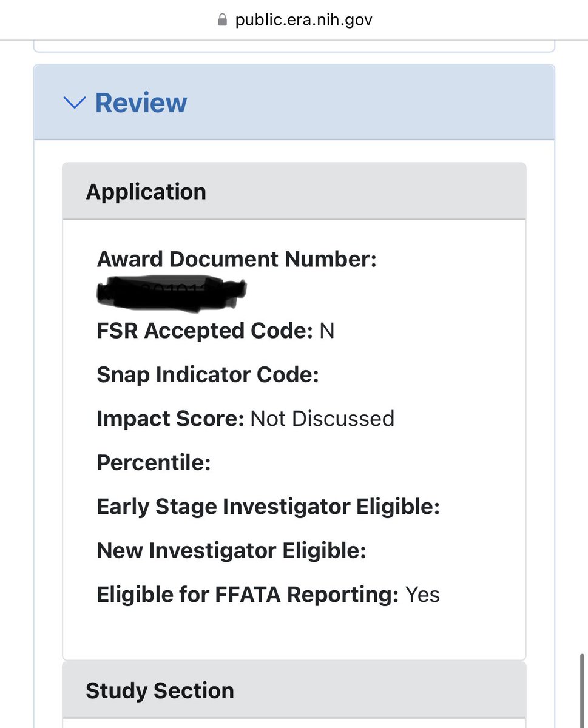Select the Application panel header
Viewport: 588px width, 728px height.
coord(294,191)
